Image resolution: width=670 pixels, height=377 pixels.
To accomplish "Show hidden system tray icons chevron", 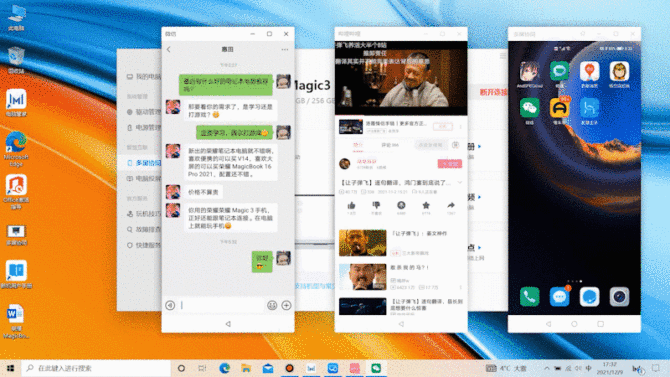I will pos(547,368).
